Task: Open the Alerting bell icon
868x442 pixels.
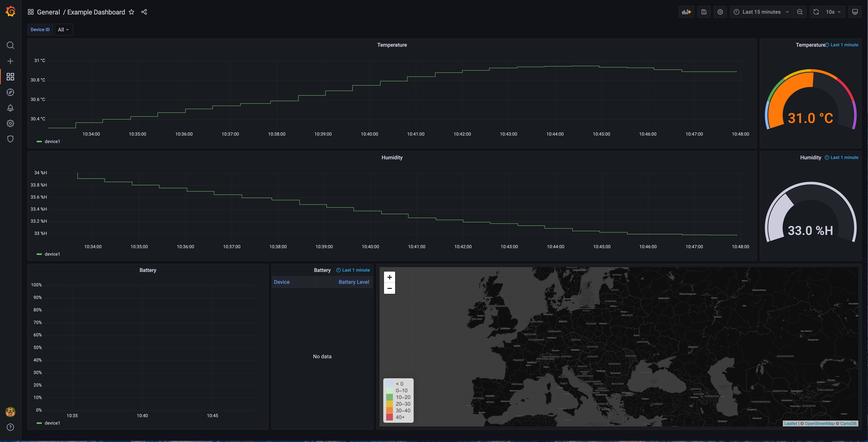Action: tap(10, 108)
